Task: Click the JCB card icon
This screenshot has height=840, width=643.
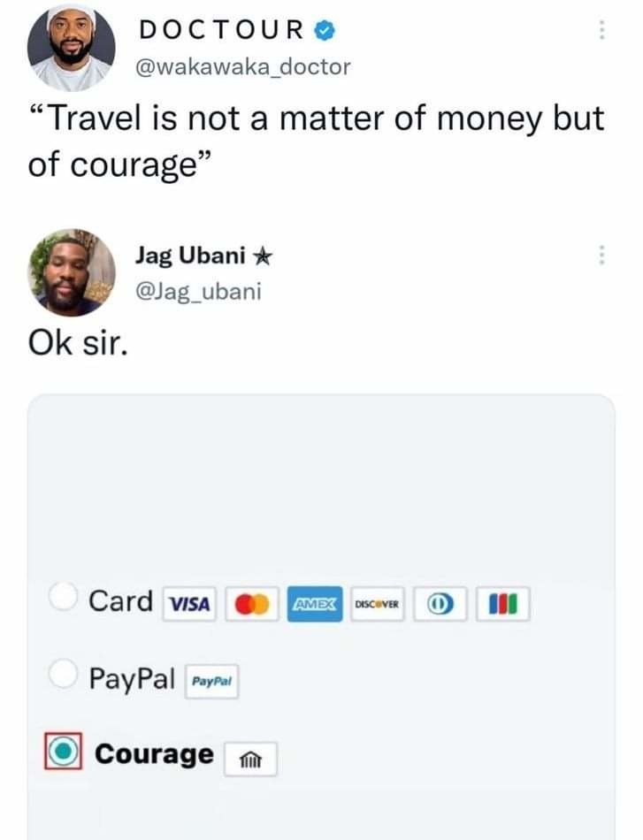Action: [502, 604]
